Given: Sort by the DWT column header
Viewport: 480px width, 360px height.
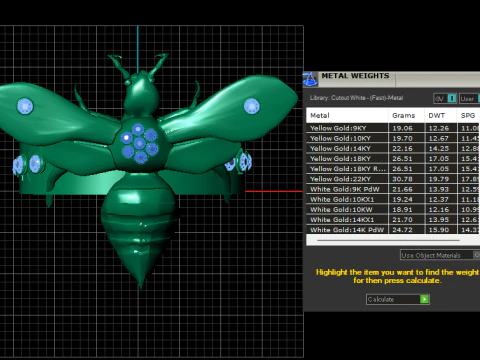Looking at the screenshot, I should pyautogui.click(x=440, y=116).
